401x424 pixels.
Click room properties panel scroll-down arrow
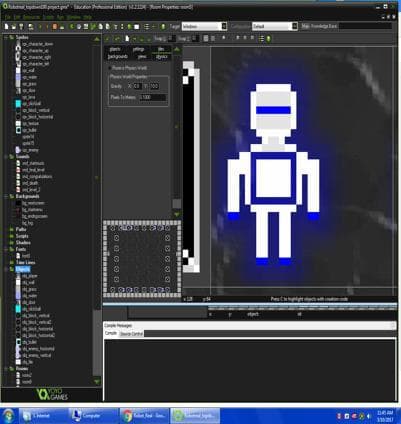[x=177, y=214]
